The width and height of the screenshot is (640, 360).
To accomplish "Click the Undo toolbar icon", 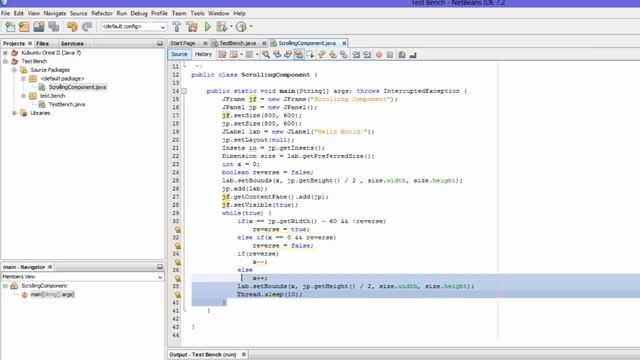I will coord(72,27).
